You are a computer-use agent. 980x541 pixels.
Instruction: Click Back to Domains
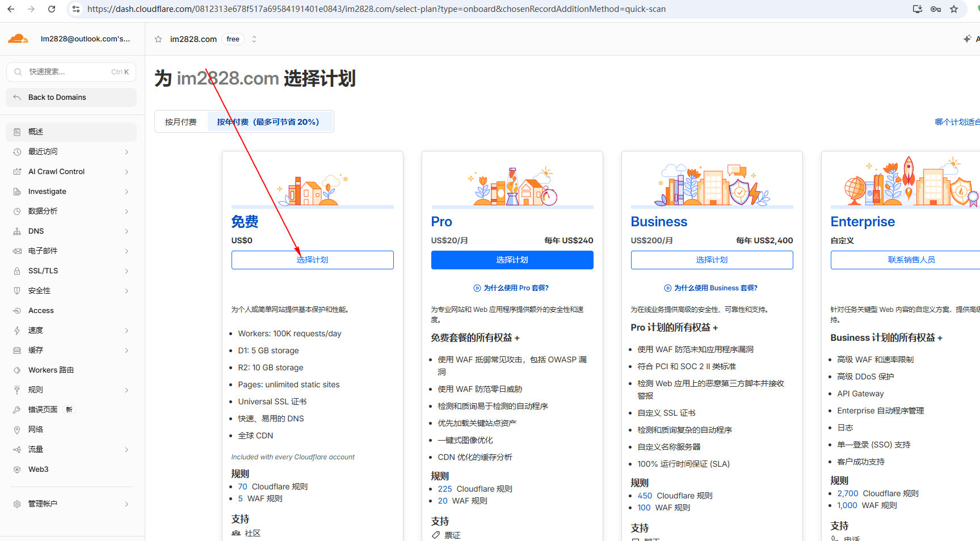(71, 97)
